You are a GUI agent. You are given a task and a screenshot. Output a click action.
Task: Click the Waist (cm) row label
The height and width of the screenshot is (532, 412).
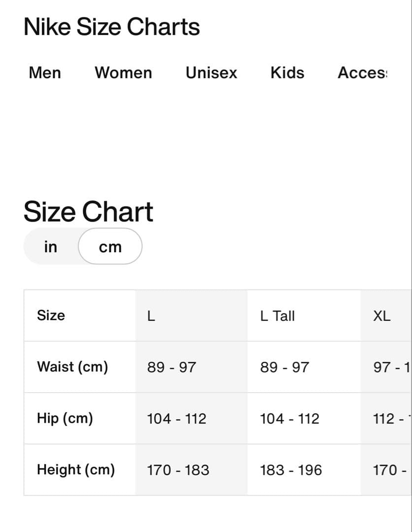tap(72, 367)
